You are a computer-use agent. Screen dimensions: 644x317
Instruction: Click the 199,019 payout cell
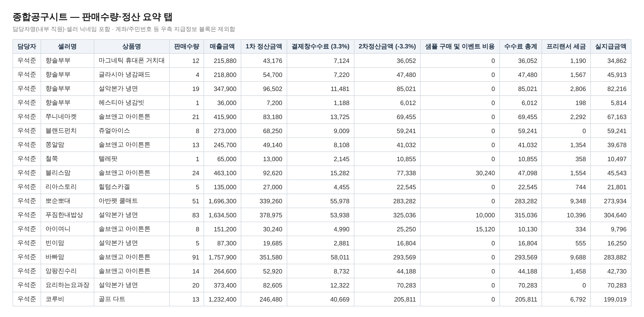610,299
